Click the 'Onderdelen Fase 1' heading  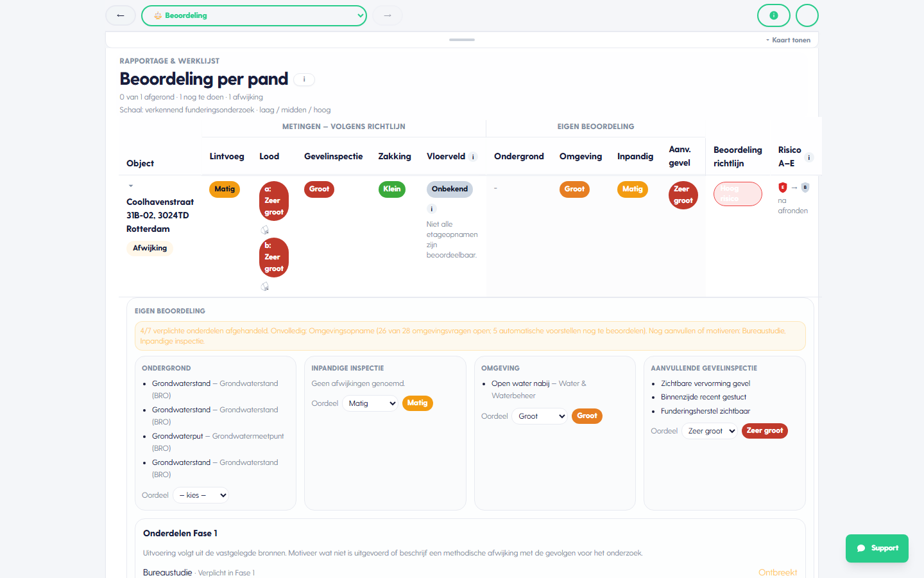[x=180, y=534]
